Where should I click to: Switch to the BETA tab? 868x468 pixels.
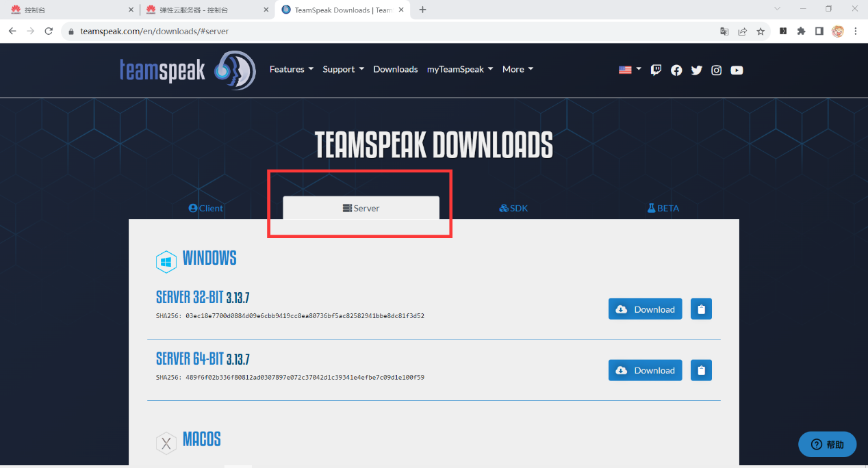pos(663,208)
